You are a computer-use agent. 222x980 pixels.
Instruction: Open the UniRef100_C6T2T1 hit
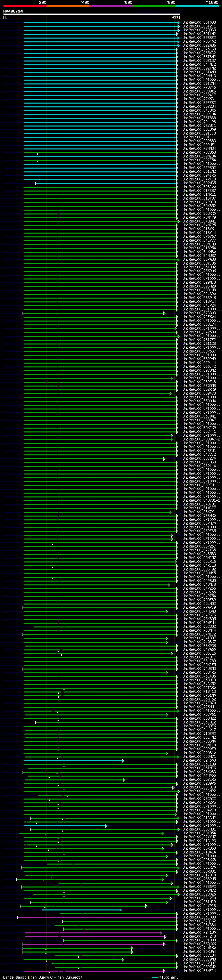(199, 26)
